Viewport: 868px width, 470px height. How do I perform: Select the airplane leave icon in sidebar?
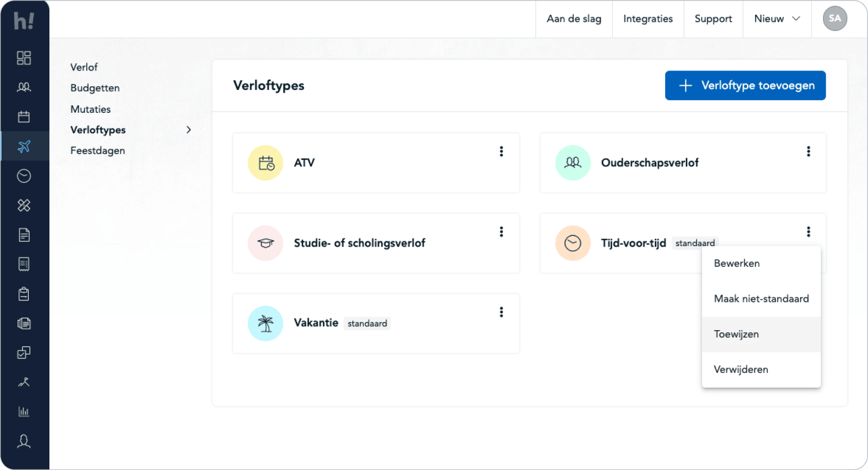pyautogui.click(x=24, y=146)
